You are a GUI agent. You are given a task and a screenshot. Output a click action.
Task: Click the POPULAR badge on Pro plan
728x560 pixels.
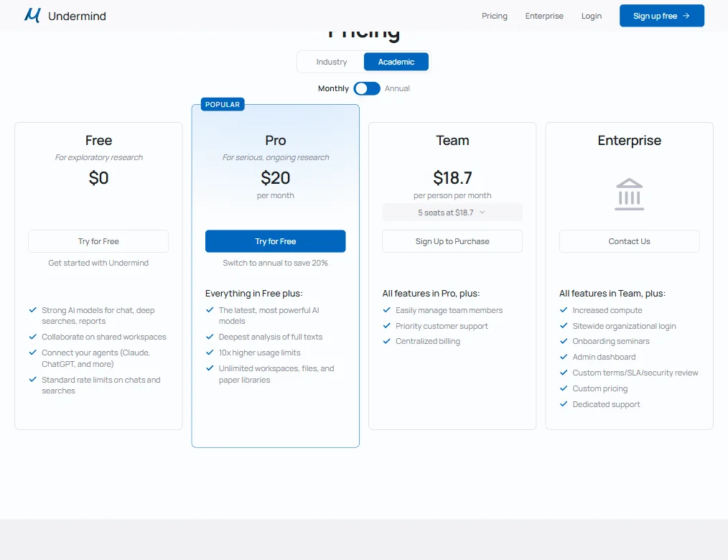pos(223,105)
